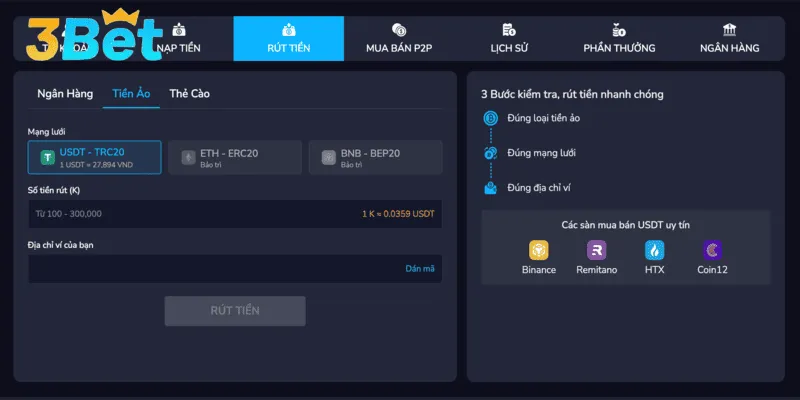
Task: Open the HTX exchange icon
Action: (x=655, y=250)
